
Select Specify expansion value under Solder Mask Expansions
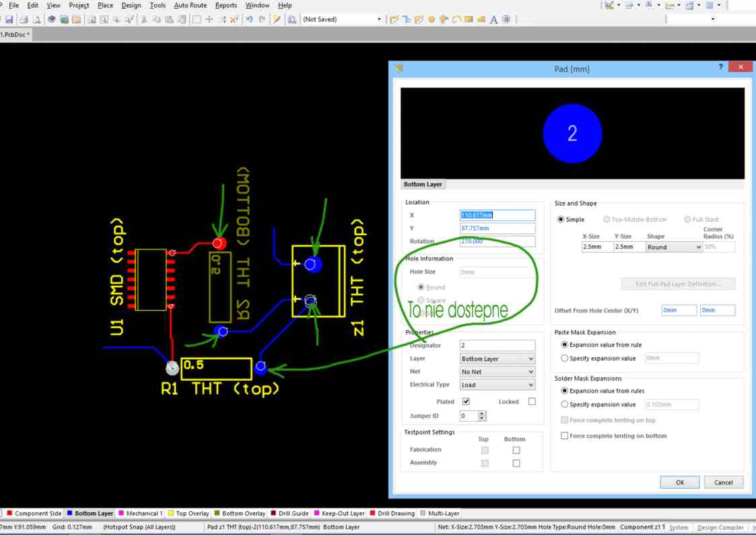click(565, 404)
